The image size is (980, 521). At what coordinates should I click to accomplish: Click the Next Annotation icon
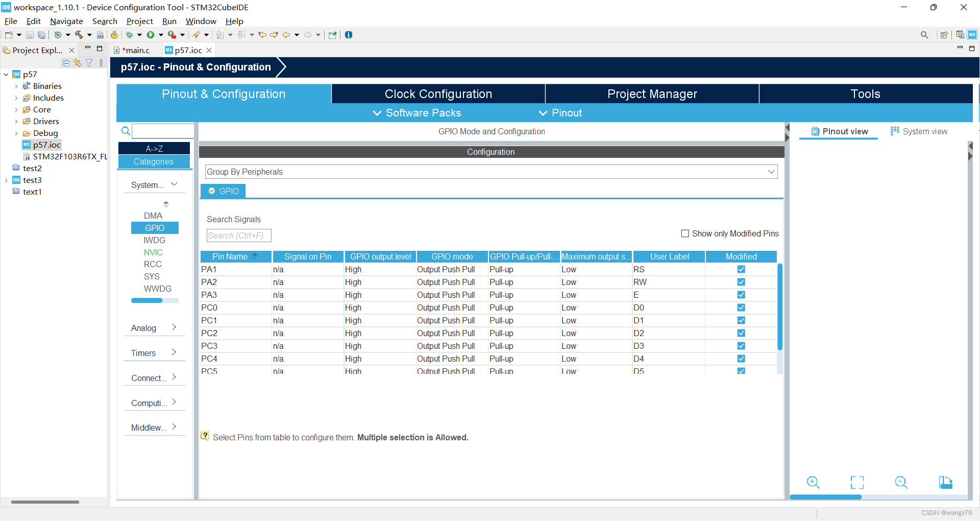[x=220, y=35]
